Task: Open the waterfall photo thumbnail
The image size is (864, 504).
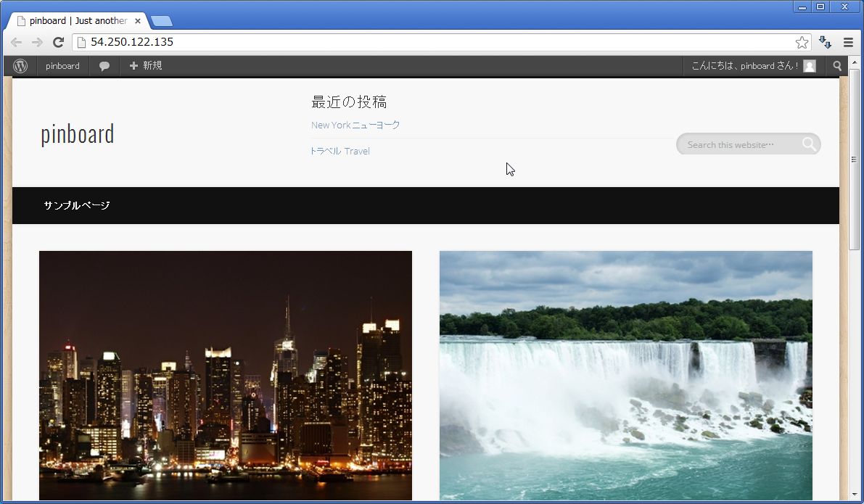Action: pyautogui.click(x=625, y=376)
